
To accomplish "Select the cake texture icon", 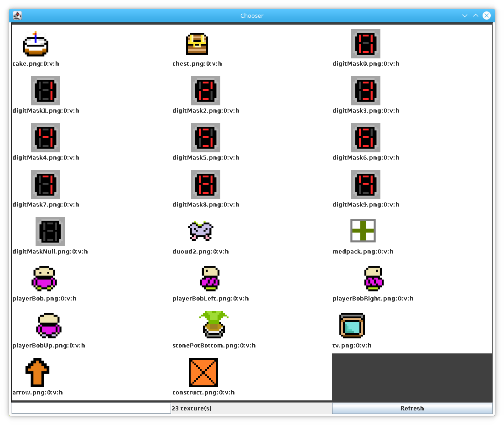I will coord(36,44).
